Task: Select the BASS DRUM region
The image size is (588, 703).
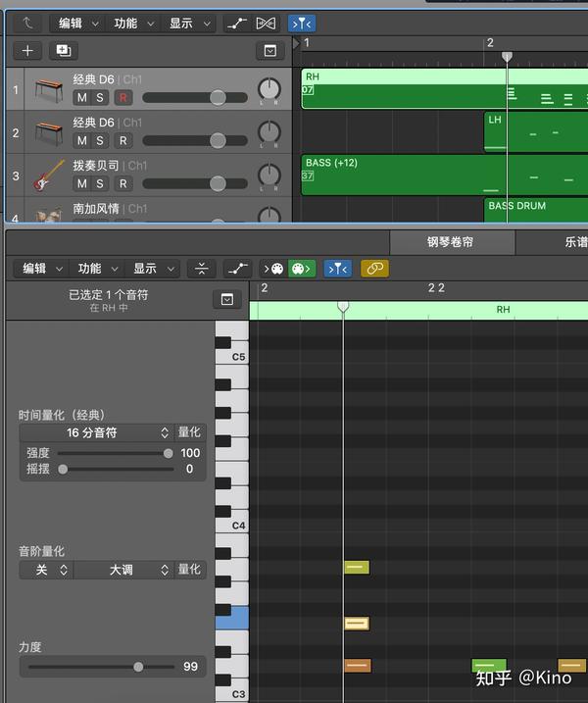Action: [x=536, y=210]
